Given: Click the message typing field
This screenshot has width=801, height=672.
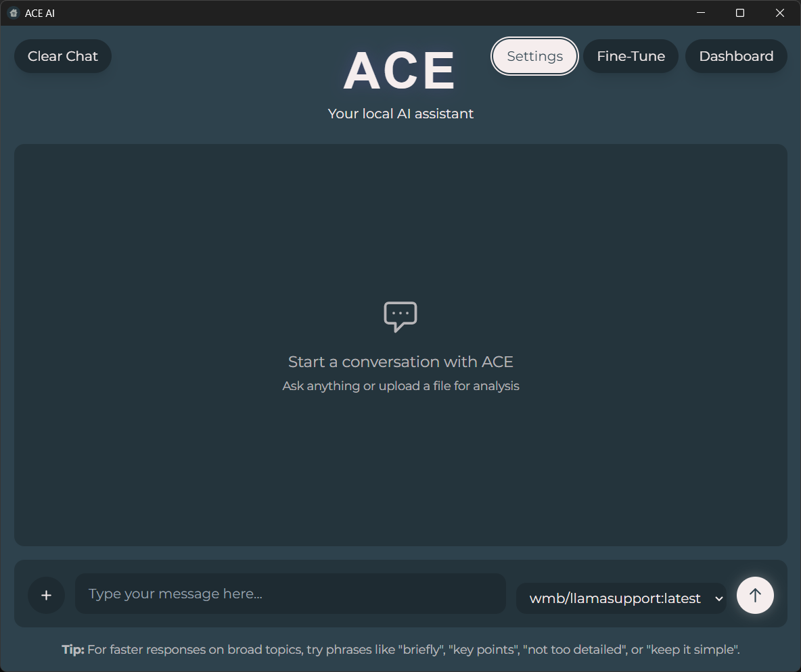Looking at the screenshot, I should (290, 594).
